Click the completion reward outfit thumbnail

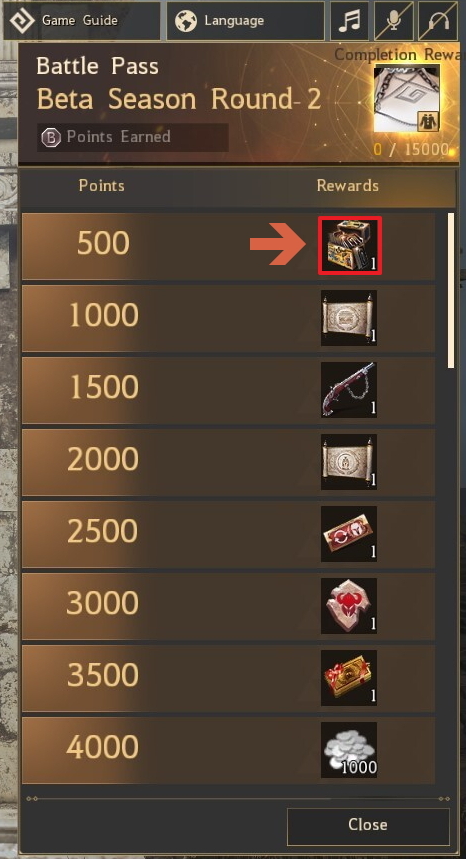[x=407, y=99]
